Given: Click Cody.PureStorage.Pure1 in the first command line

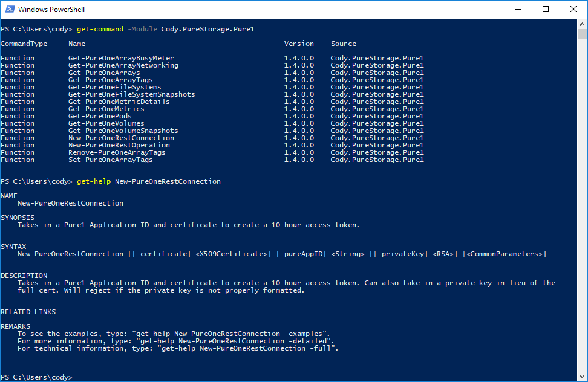Looking at the screenshot, I should (x=207, y=29).
